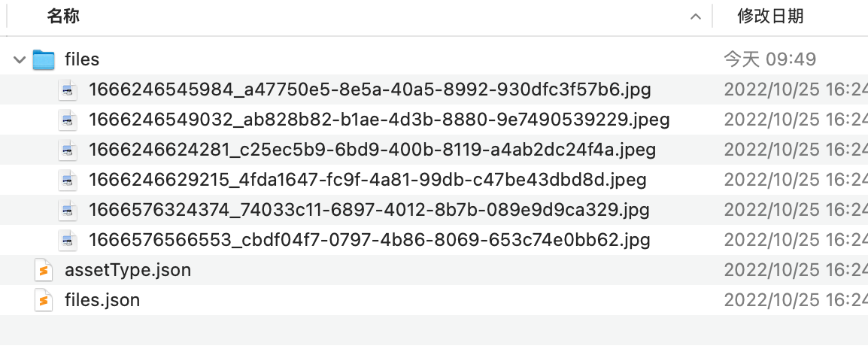Select file name ending in 930dfc3f57b6.jpg
The image size is (868, 364).
(370, 89)
